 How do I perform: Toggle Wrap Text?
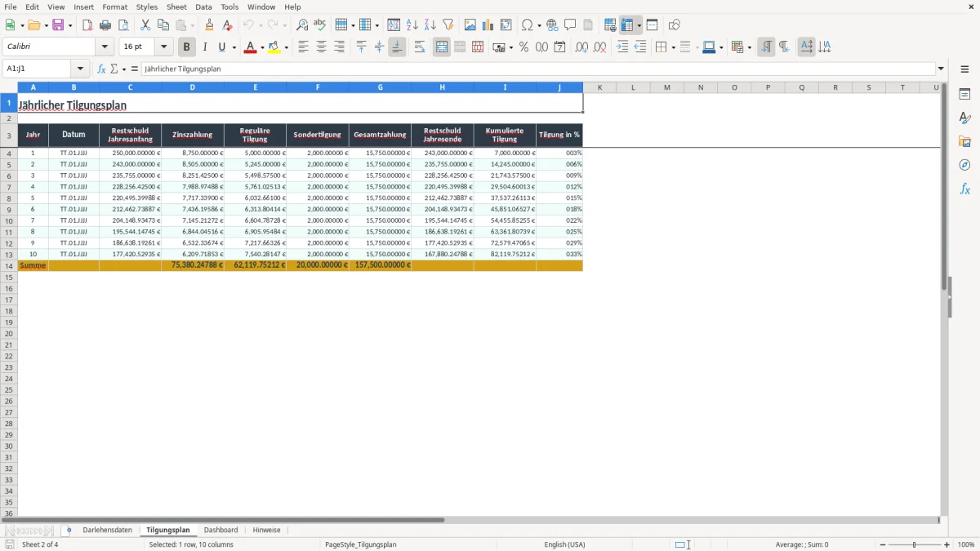(420, 47)
